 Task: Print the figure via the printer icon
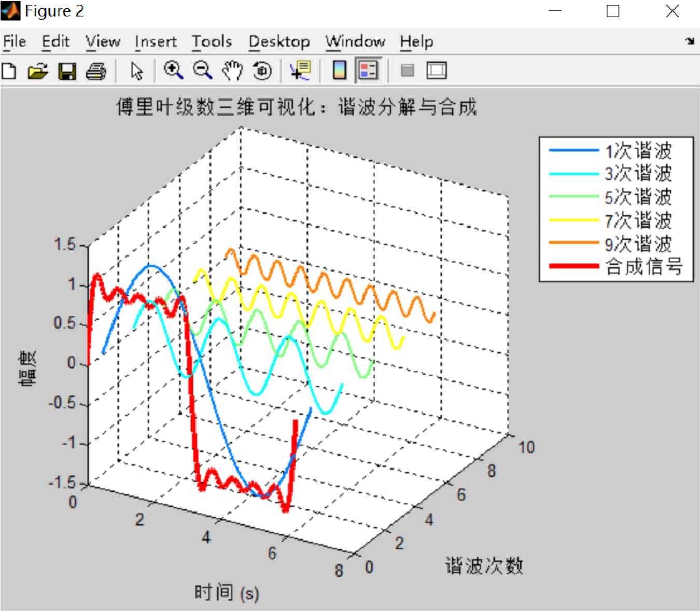(x=96, y=70)
